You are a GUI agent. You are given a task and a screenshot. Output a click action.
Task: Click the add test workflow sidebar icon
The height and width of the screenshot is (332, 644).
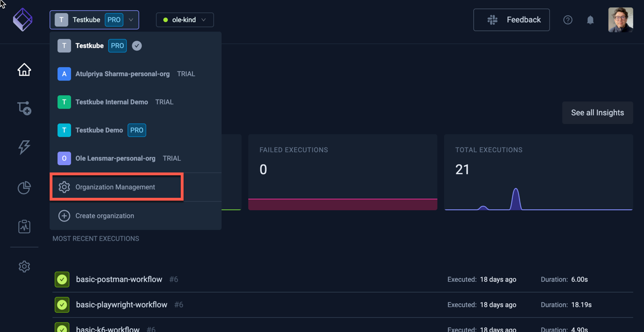[24, 108]
